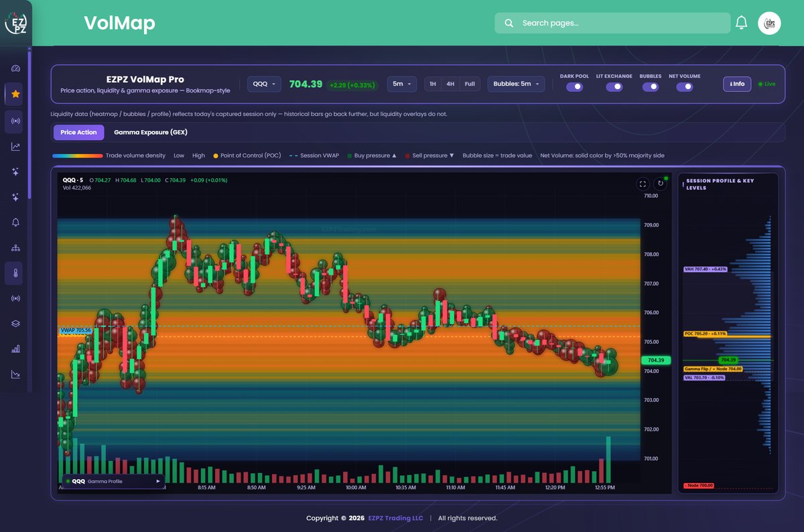804x532 pixels.
Task: Open the stacked layers sidebar icon
Action: point(15,324)
